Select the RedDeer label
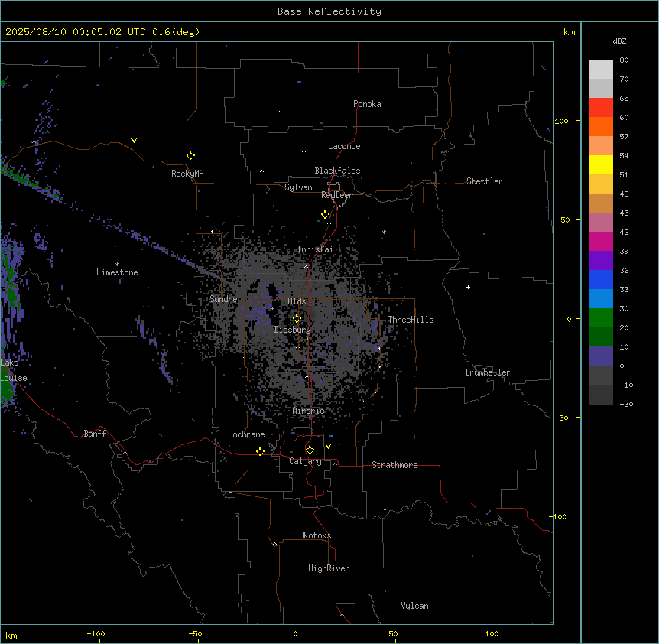The image size is (659, 644). tap(336, 195)
